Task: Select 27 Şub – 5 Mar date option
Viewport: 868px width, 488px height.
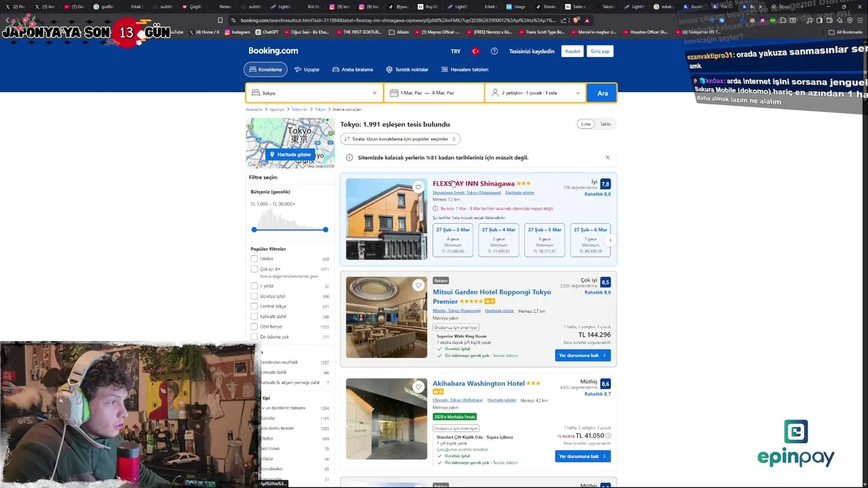Action: click(545, 240)
